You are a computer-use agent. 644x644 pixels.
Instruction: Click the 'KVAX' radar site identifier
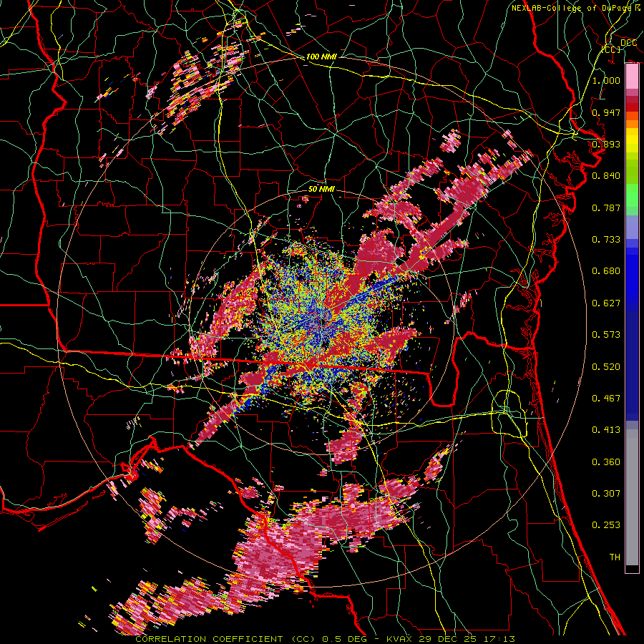point(401,639)
